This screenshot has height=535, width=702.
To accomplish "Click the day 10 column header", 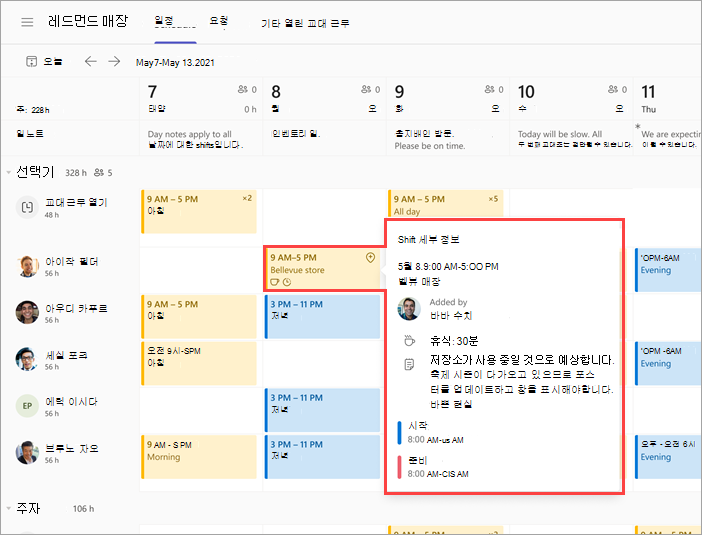I will point(572,98).
